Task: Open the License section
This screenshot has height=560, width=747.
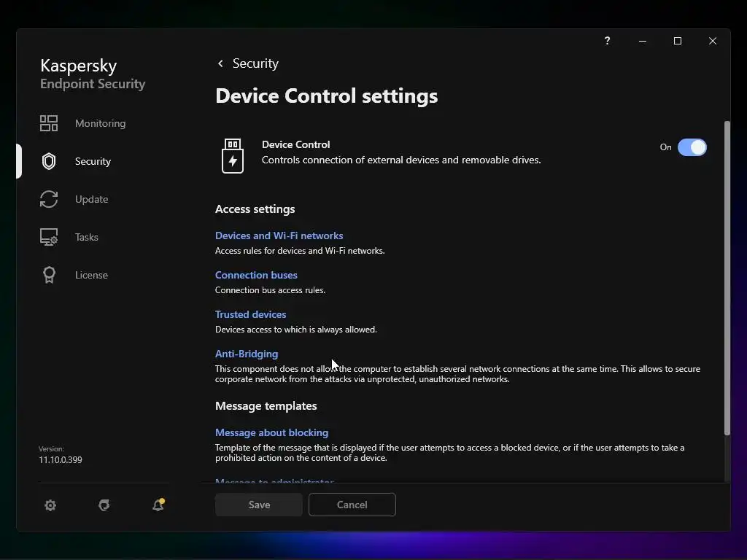Action: [x=91, y=275]
